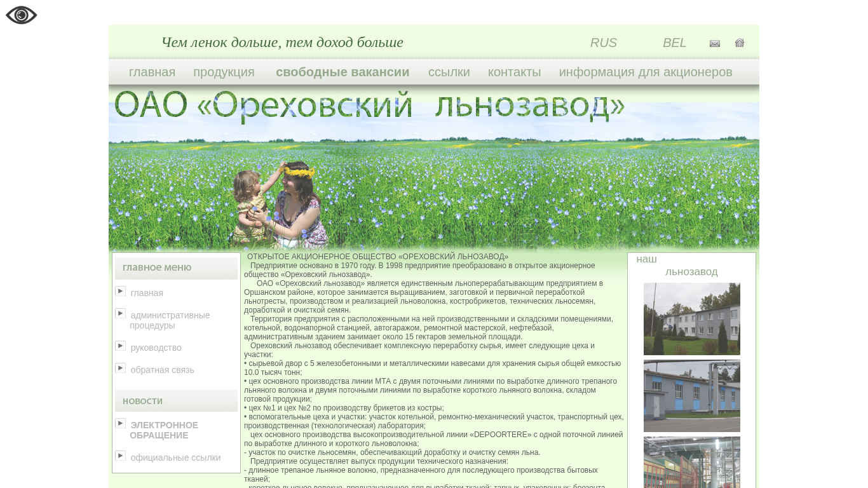The height and width of the screenshot is (488, 868).
Task: Go to 'контакты' page
Action: [515, 72]
